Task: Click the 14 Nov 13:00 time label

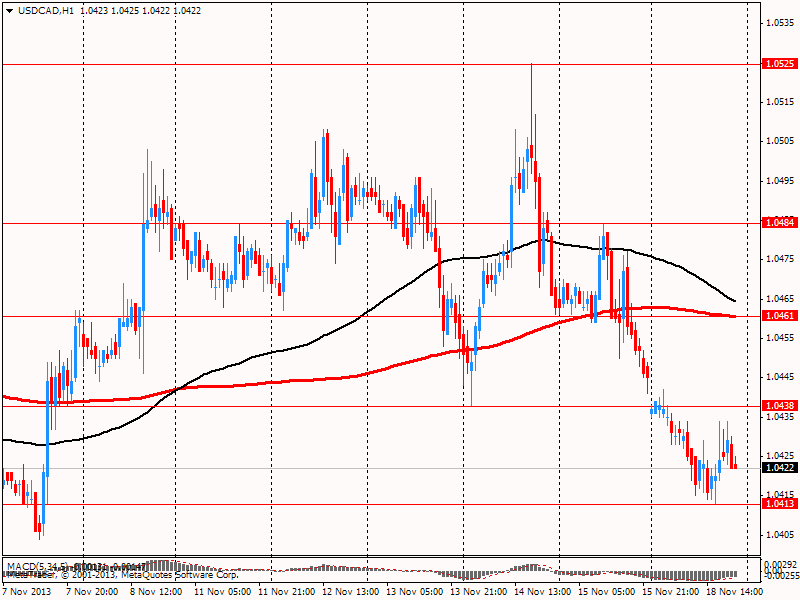Action: 543,591
